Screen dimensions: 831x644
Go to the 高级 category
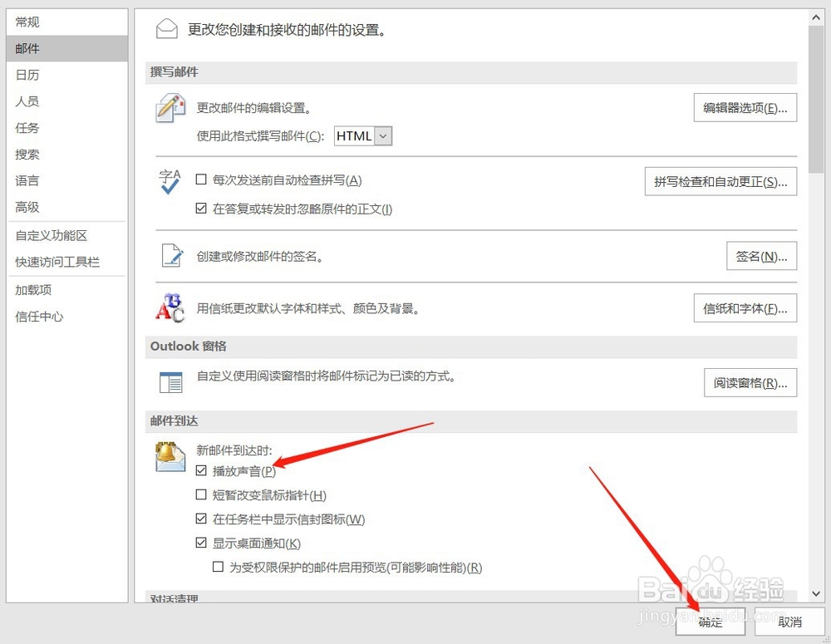click(x=67, y=207)
